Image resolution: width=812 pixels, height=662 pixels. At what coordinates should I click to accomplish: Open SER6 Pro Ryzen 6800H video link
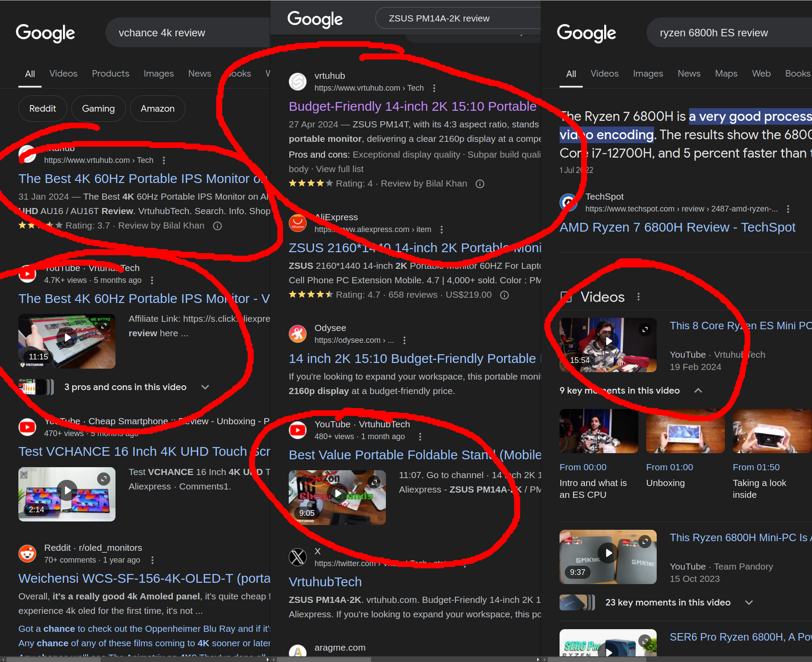pos(741,637)
